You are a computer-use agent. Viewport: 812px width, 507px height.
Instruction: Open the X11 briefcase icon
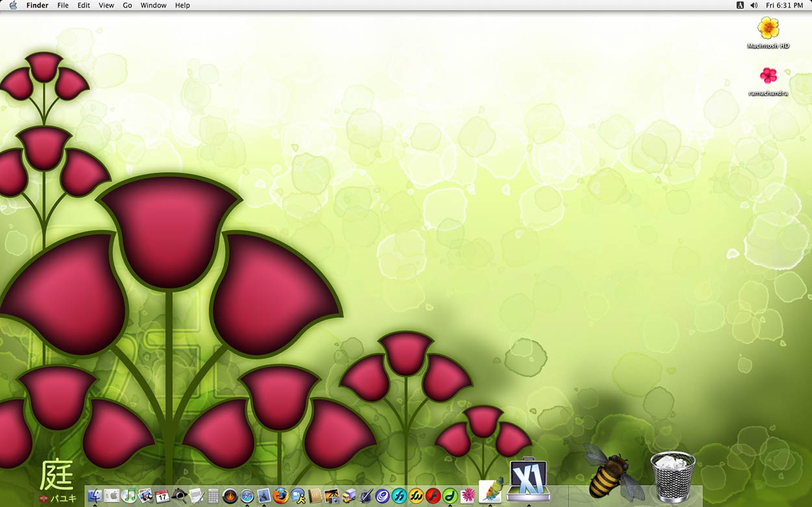tap(529, 480)
